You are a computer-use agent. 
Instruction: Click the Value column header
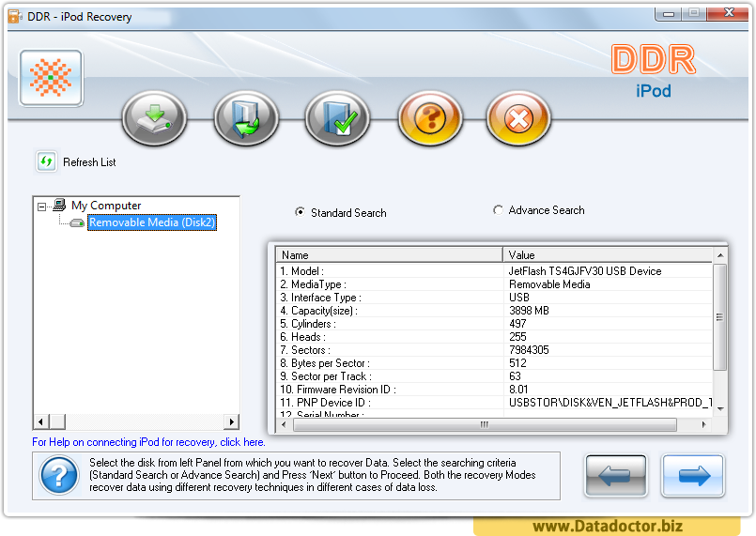[608, 255]
